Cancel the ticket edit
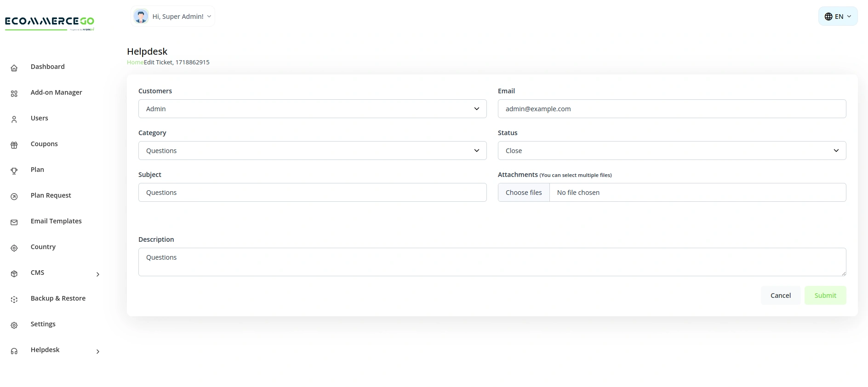 pos(780,296)
